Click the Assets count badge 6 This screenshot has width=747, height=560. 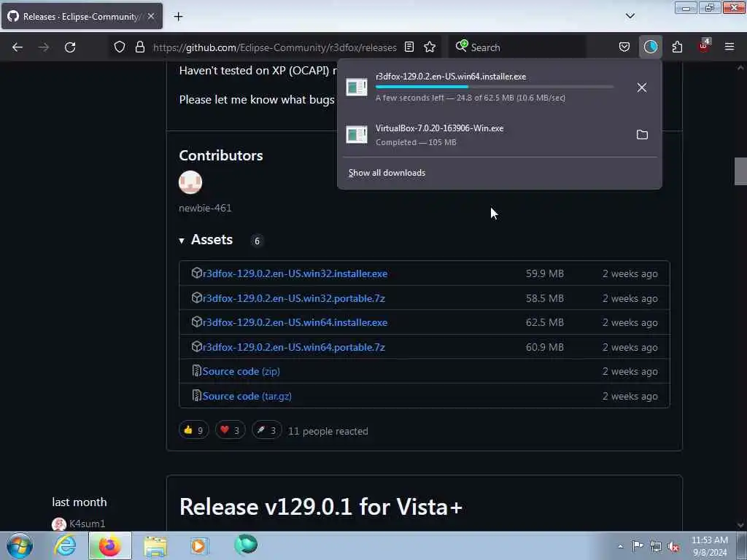click(258, 241)
